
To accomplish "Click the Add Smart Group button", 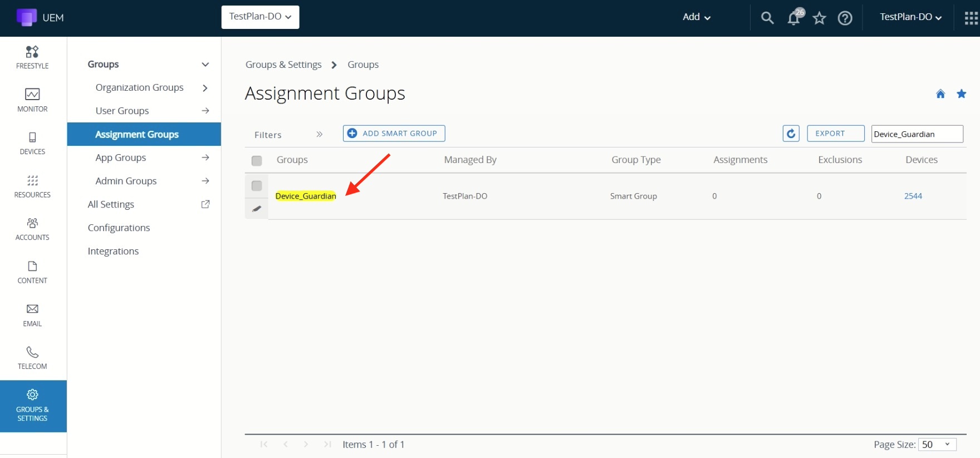I will 394,134.
